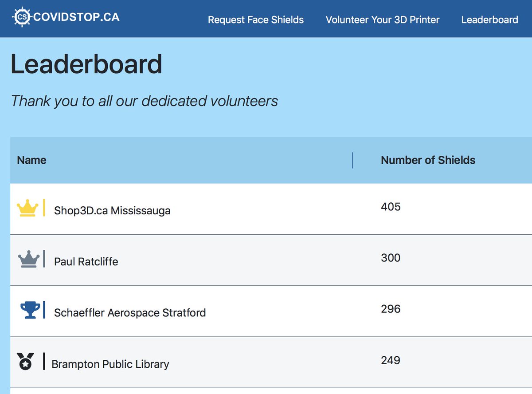Sort by the Name column header
532x394 pixels.
coord(31,160)
